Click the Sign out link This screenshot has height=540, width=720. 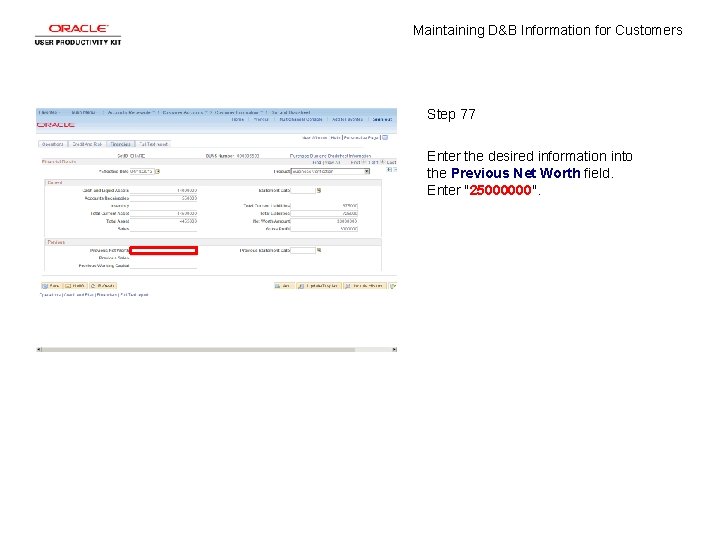382,119
